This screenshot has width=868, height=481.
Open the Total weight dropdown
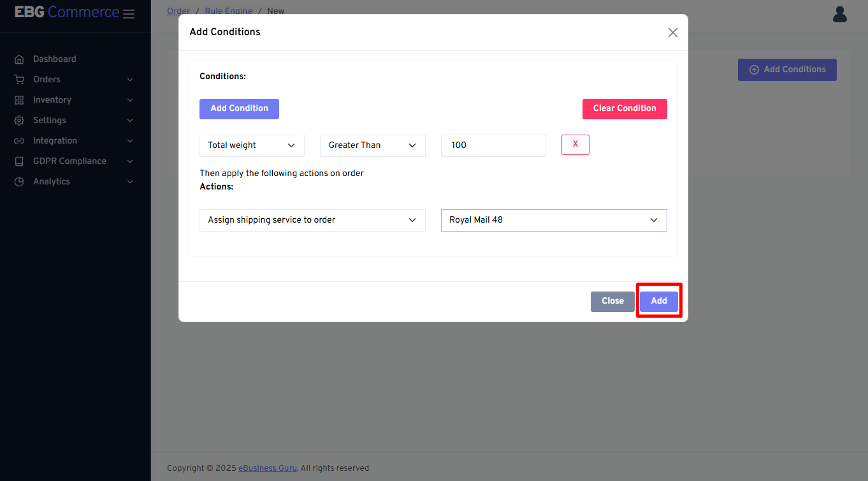click(x=252, y=145)
